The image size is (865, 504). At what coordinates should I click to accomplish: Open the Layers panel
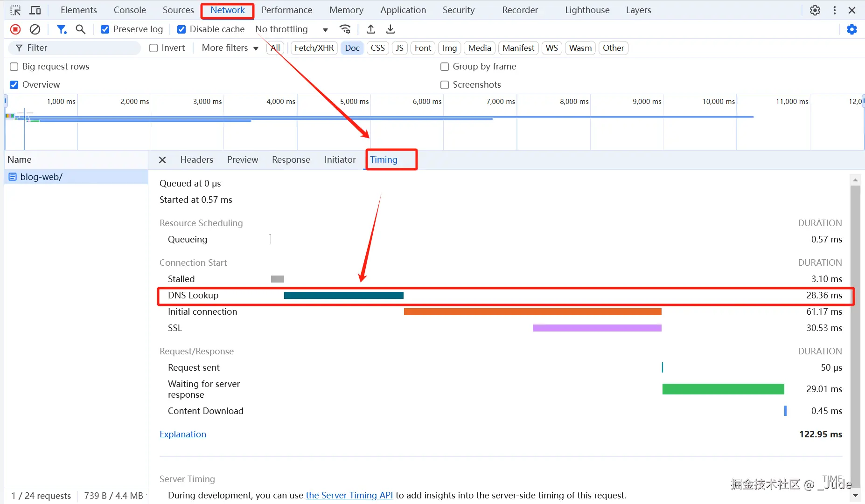(x=639, y=10)
